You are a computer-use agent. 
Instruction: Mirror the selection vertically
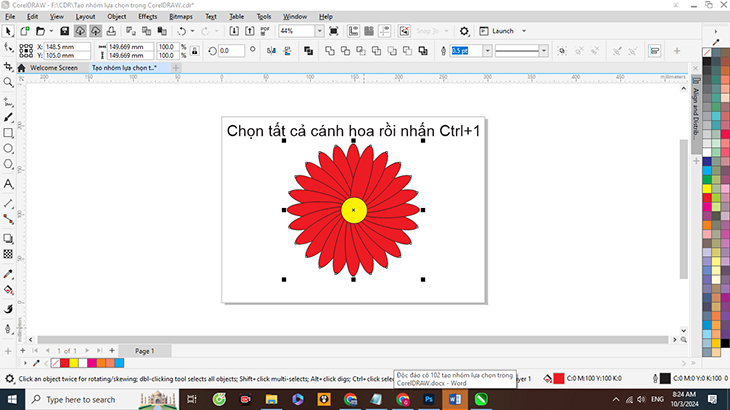(287, 51)
